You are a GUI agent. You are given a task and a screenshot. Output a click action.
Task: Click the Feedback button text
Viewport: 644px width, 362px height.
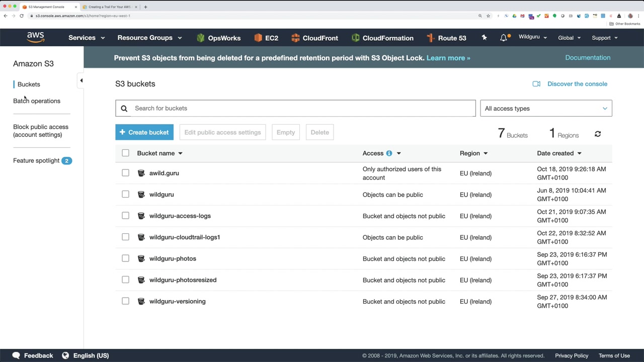pos(38,355)
